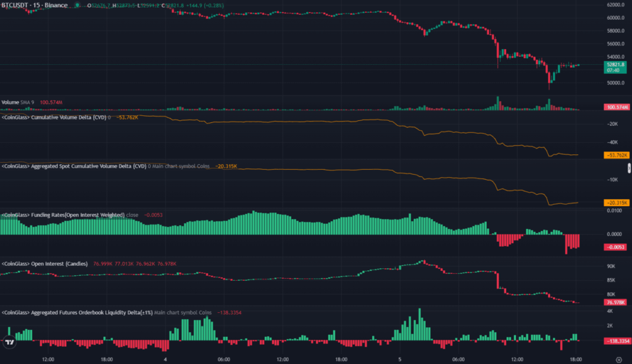Click the 80K open interest scale label
Viewport: 632px width, 364px height.
point(611,294)
